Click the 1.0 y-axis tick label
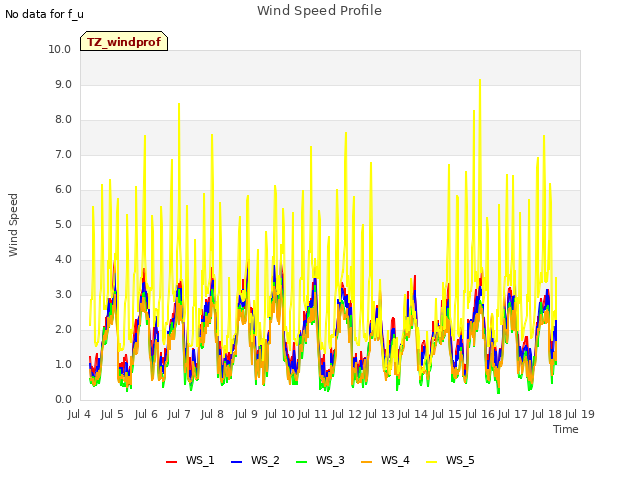Screen dimensions: 640x480 point(63,364)
